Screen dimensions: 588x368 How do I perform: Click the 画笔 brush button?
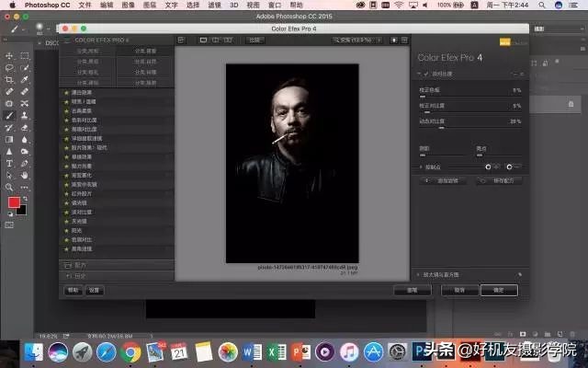[x=413, y=291]
